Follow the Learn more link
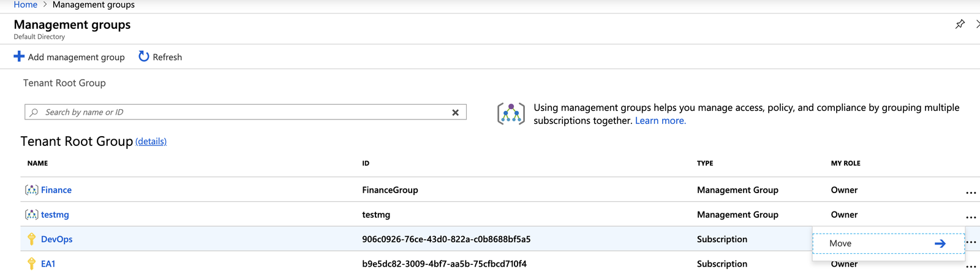Screen dimensions: 980x271 [660, 121]
